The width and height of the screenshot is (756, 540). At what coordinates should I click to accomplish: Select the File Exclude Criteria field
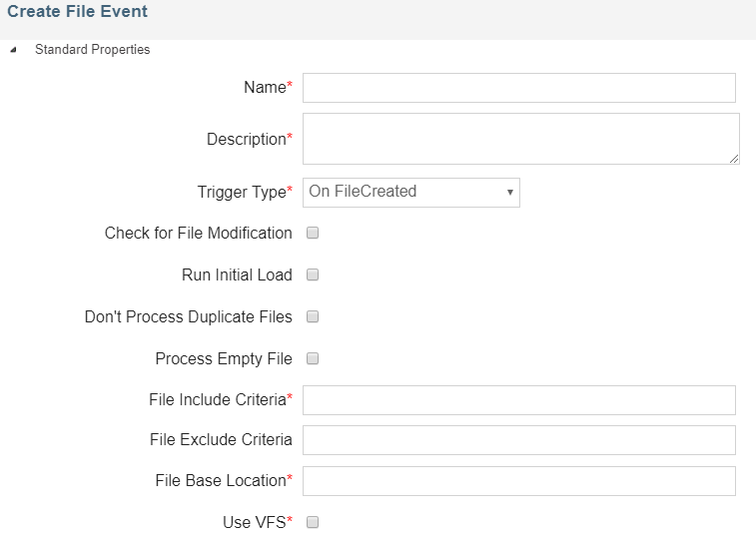click(518, 440)
